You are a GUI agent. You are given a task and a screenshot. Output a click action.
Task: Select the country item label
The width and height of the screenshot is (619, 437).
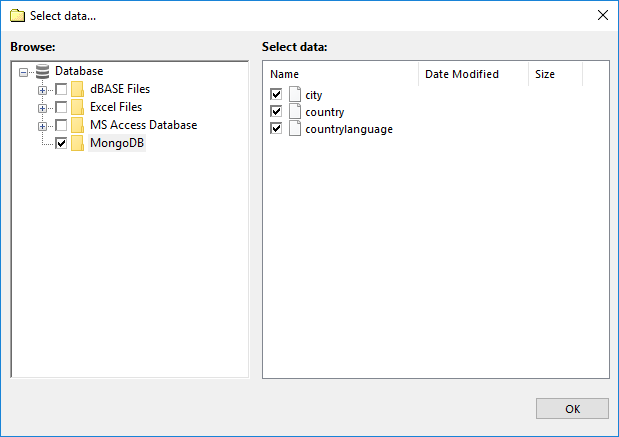click(x=324, y=112)
